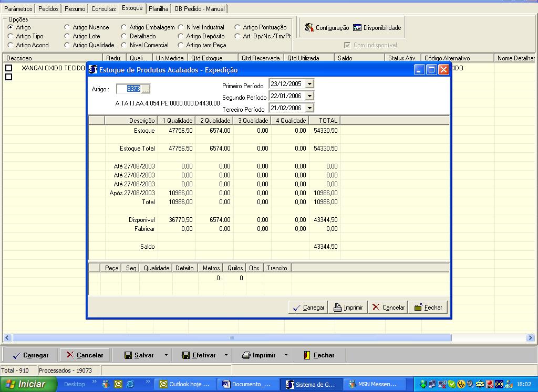Click the Configuração tool icon
This screenshot has width=538, height=392.
coord(309,28)
